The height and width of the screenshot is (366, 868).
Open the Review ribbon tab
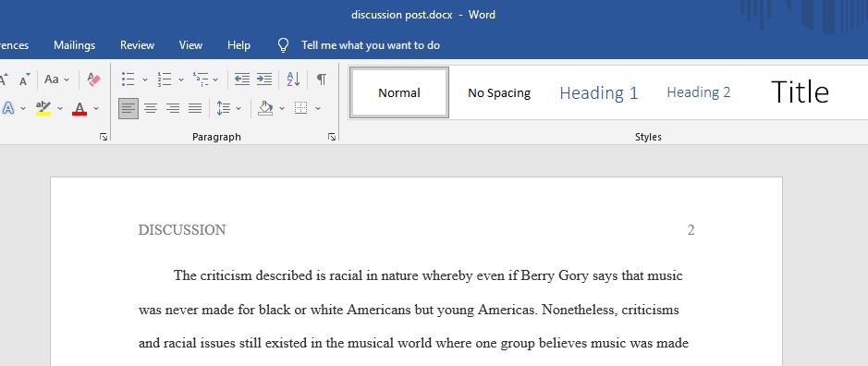click(138, 45)
